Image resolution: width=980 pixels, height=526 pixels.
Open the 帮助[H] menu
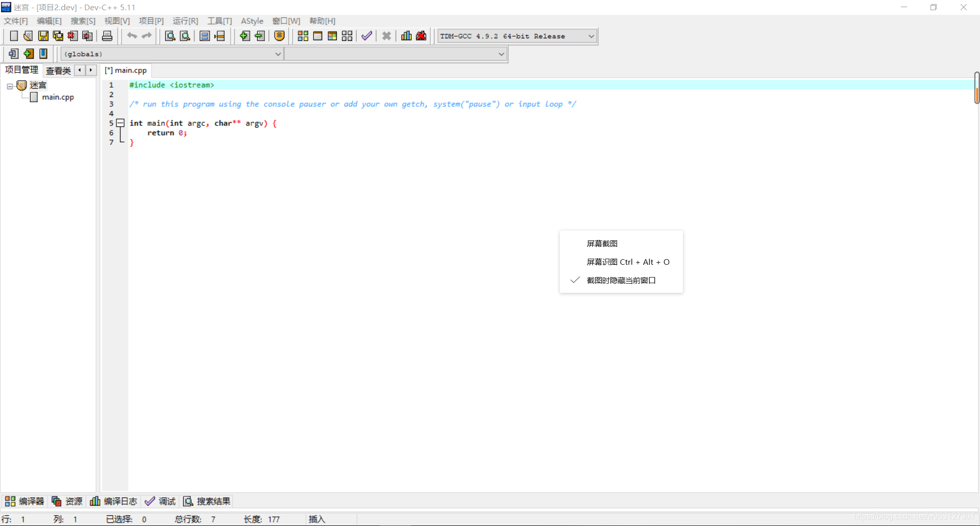click(322, 21)
